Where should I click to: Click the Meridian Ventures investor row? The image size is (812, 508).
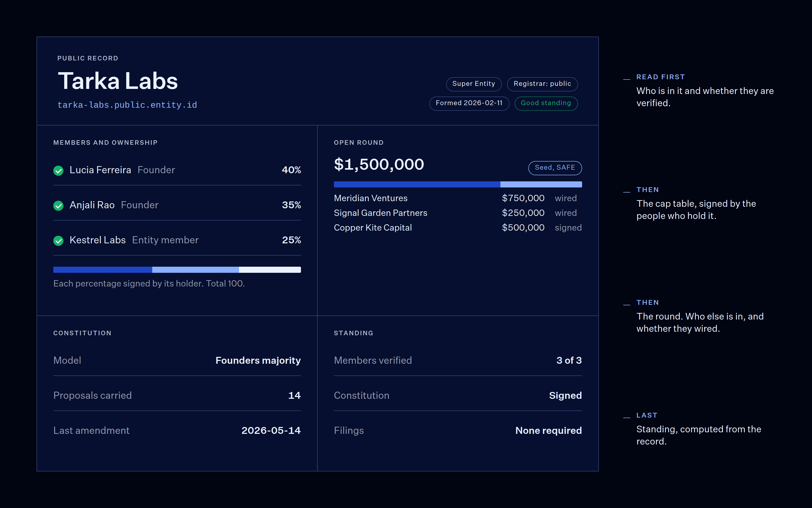pos(458,198)
